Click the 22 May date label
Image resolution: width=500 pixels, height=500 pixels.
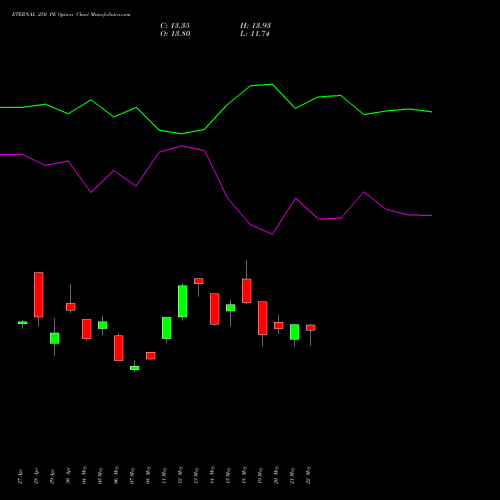point(308,475)
